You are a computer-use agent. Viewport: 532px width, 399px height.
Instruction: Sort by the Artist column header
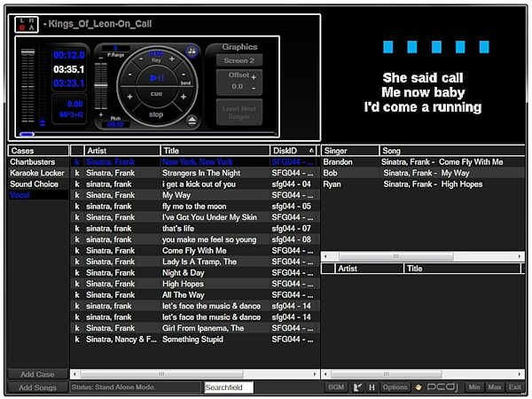tap(122, 151)
